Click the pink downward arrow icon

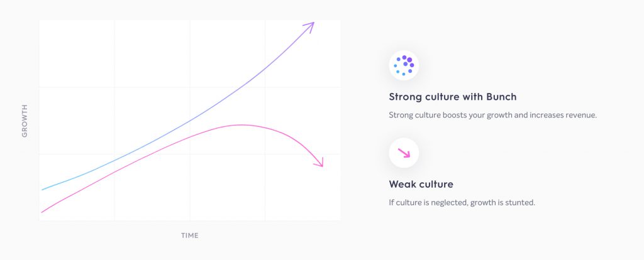[x=404, y=153]
